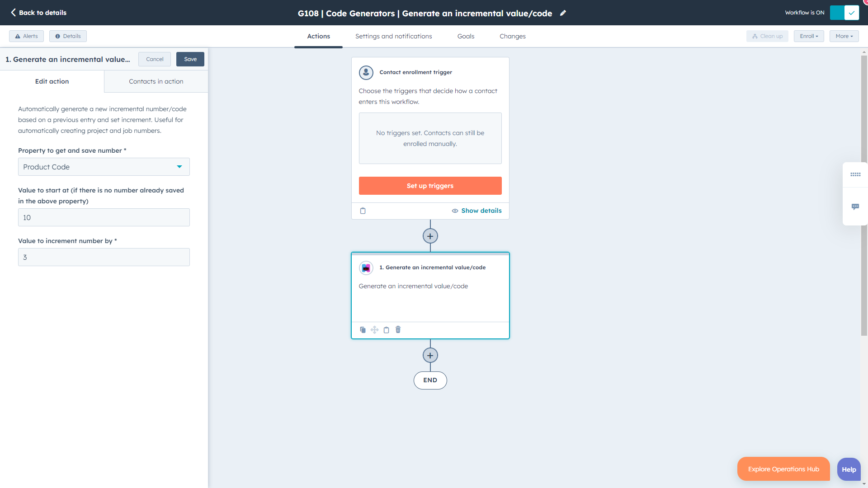Screen dimensions: 868x488
Task: Copy the action's clipboard icon
Action: pos(386,330)
